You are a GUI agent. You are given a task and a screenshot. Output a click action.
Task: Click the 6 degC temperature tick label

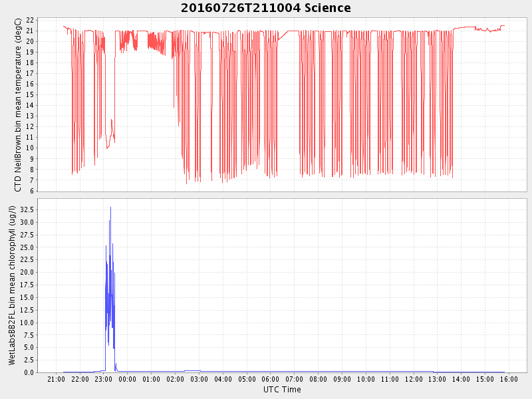(x=32, y=191)
